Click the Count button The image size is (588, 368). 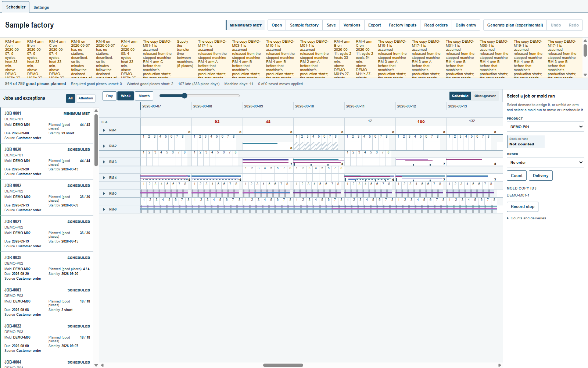click(x=516, y=176)
